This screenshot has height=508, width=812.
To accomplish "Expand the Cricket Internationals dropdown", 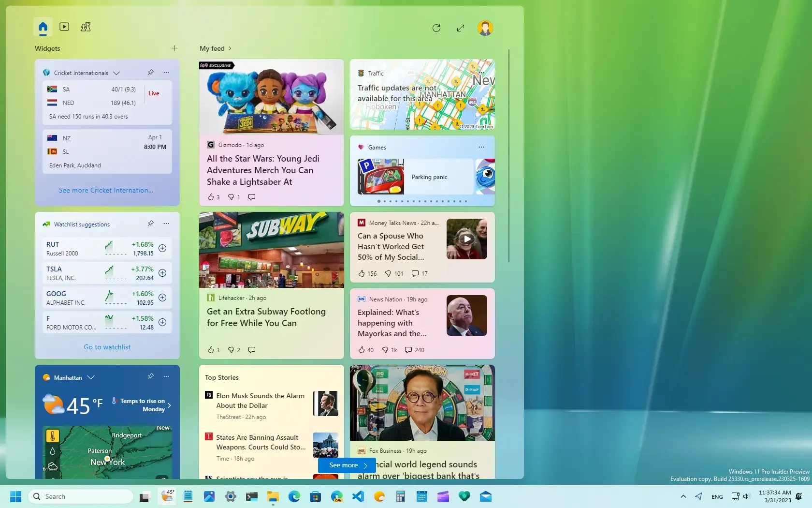I will click(x=116, y=73).
